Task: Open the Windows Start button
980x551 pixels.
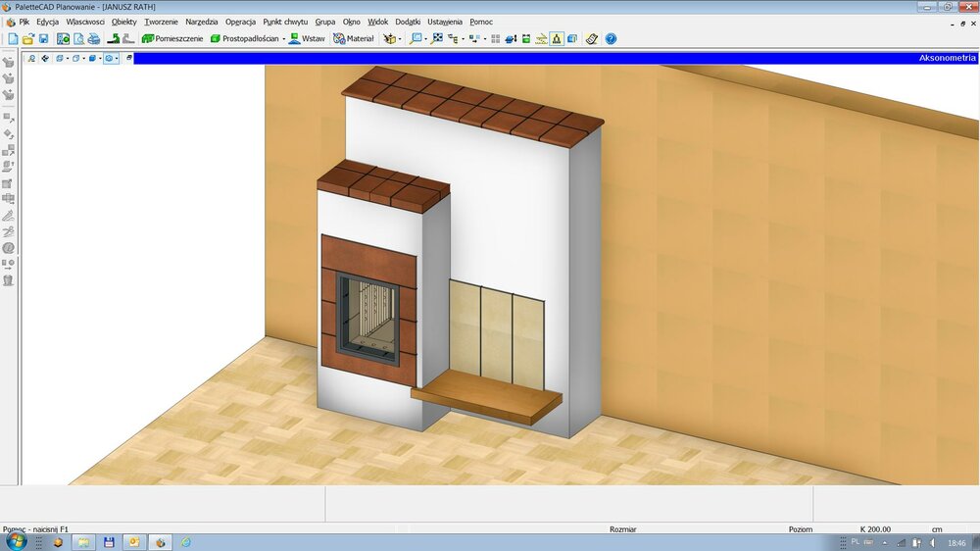Action: click(16, 541)
